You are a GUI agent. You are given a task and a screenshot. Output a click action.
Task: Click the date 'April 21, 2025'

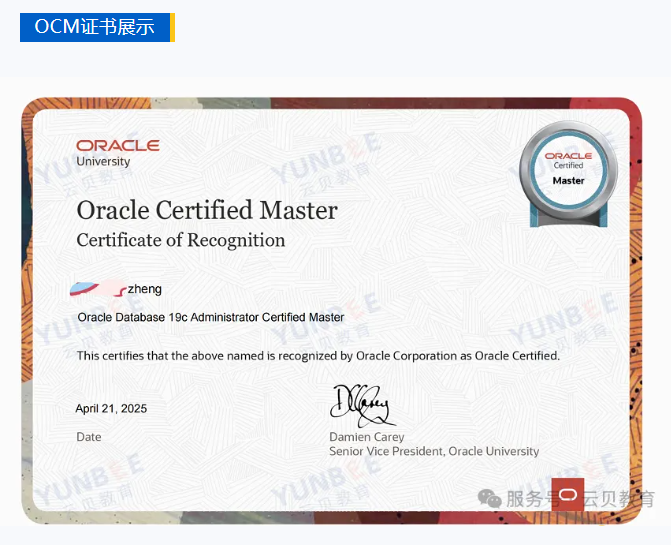click(111, 408)
